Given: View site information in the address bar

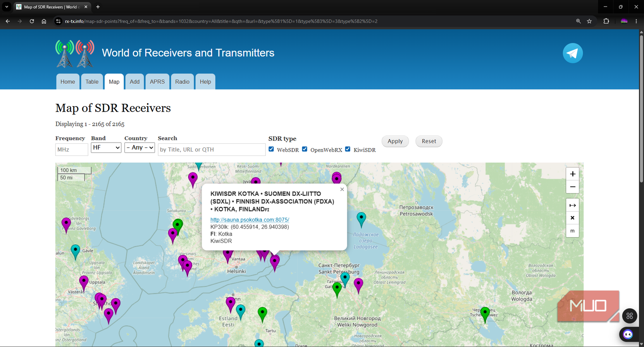Looking at the screenshot, I should pos(58,21).
